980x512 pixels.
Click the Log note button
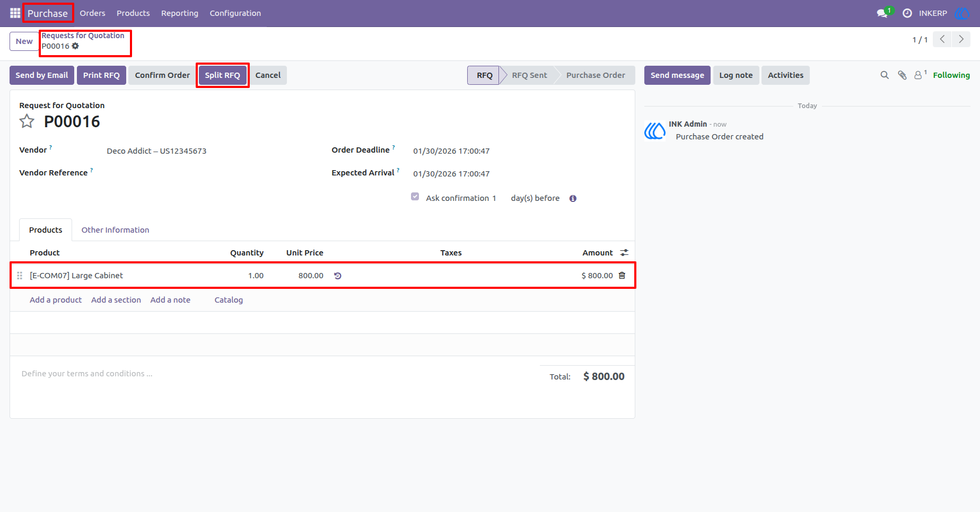[x=736, y=75]
